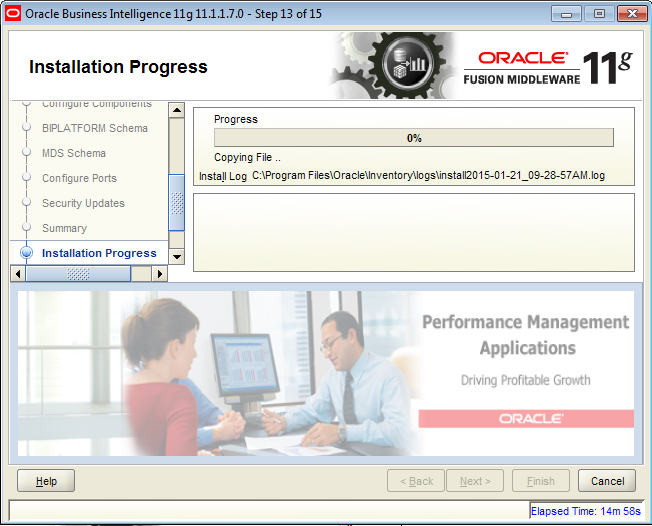Viewport: 652px width, 526px height.
Task: Click the empty details message pane
Action: 414,232
